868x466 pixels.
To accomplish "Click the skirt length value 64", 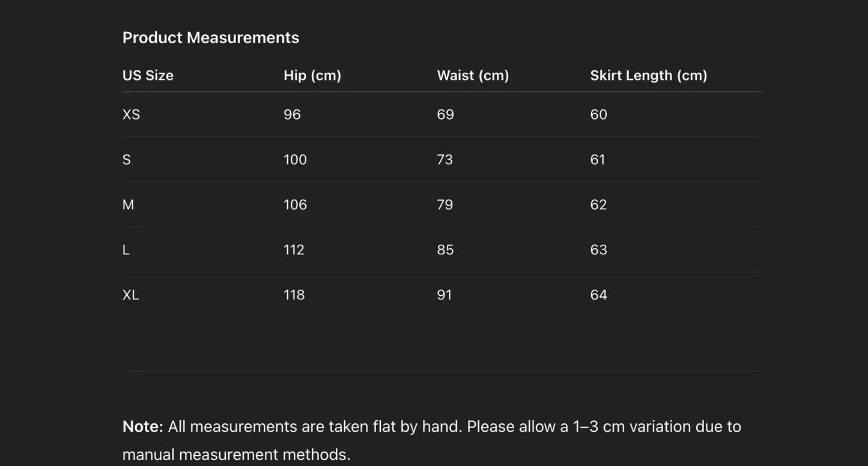I will [598, 295].
